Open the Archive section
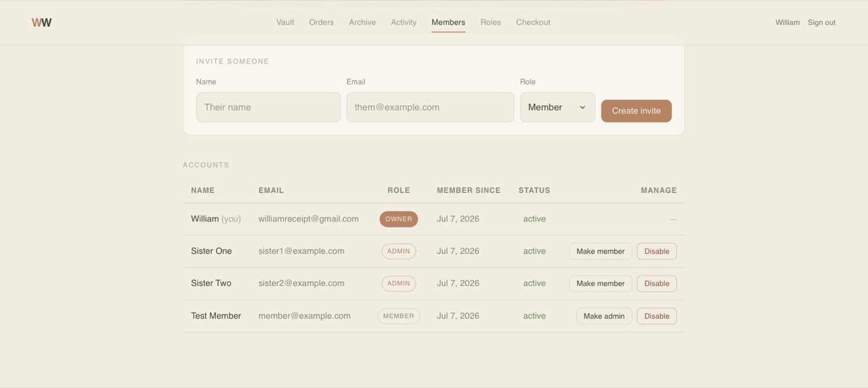The width and height of the screenshot is (868, 388). click(x=362, y=22)
